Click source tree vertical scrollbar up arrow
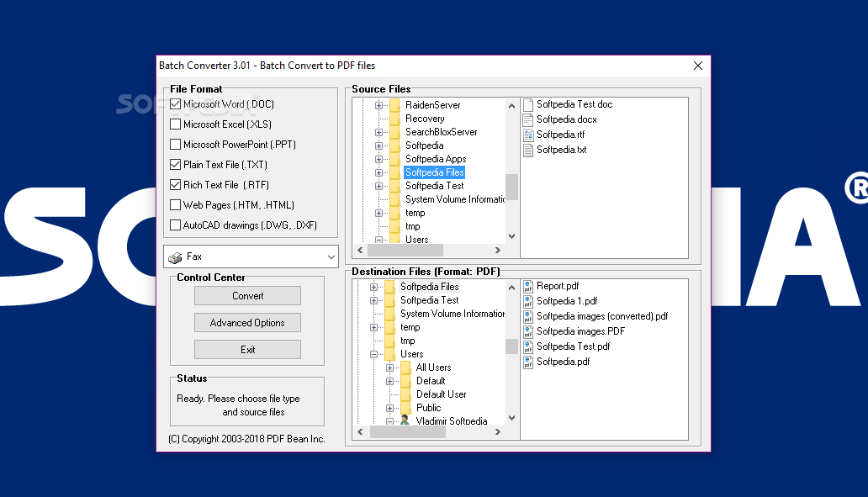Image resolution: width=868 pixels, height=497 pixels. pos(511,106)
